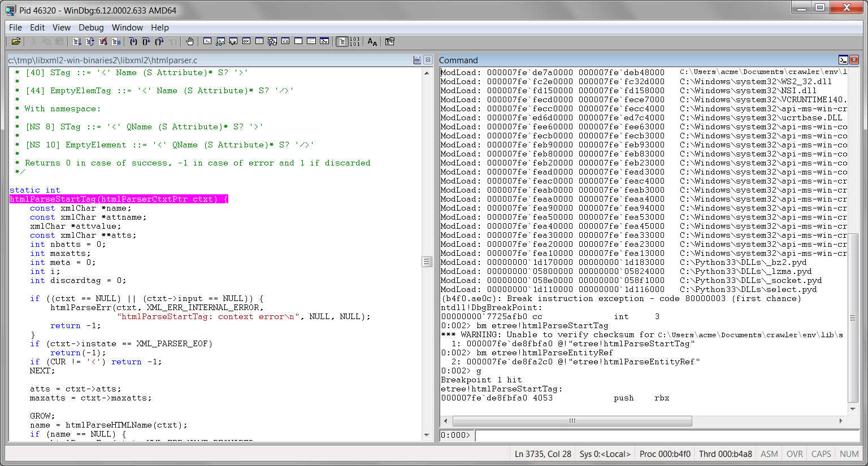Click the 'static int' source line

click(x=34, y=190)
